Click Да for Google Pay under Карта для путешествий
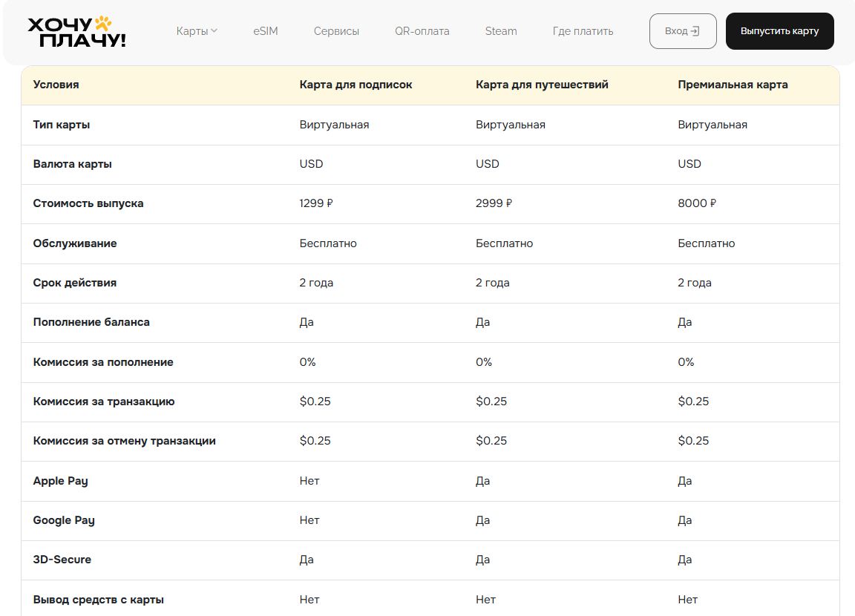 pos(482,520)
